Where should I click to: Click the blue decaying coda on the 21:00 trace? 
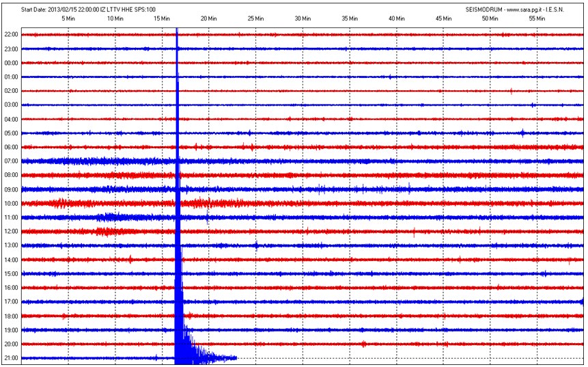208,357
